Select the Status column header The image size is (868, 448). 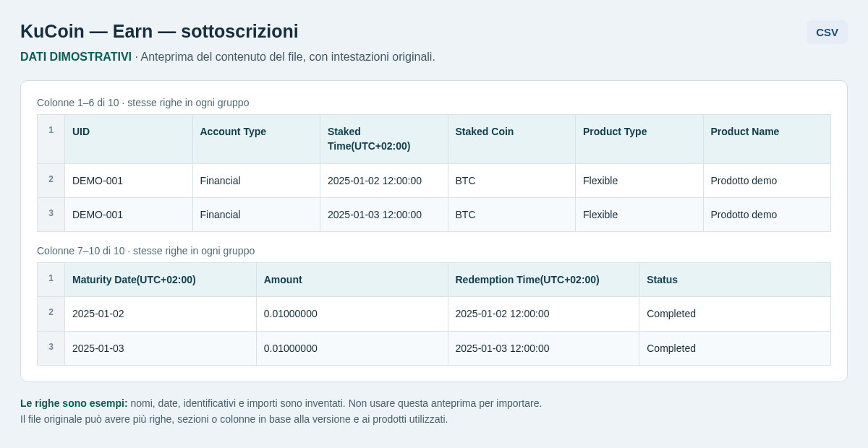click(735, 280)
